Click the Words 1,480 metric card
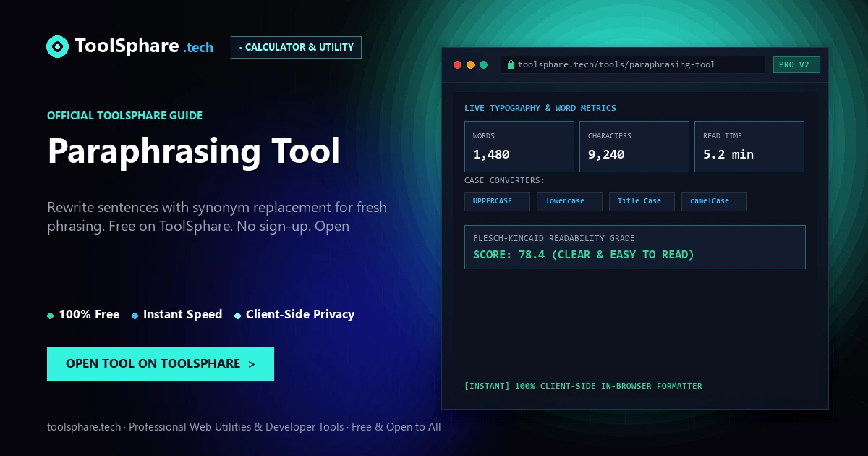The image size is (868, 456). coord(519,146)
